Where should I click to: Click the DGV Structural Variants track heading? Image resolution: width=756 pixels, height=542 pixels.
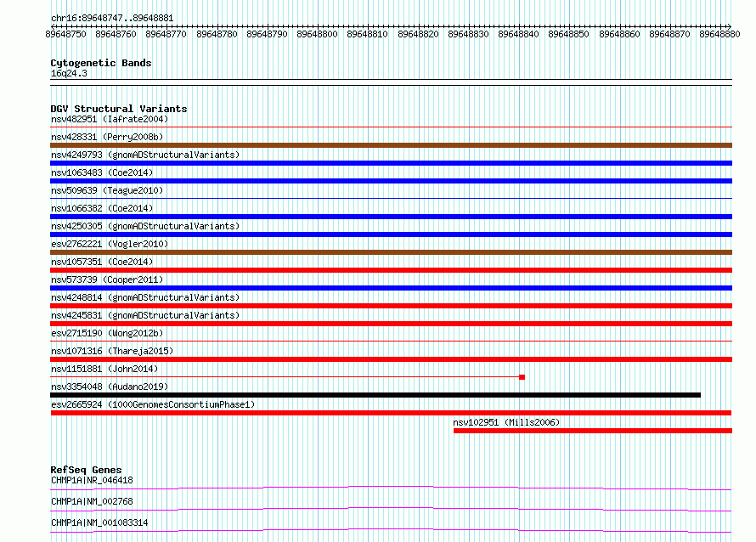point(119,109)
